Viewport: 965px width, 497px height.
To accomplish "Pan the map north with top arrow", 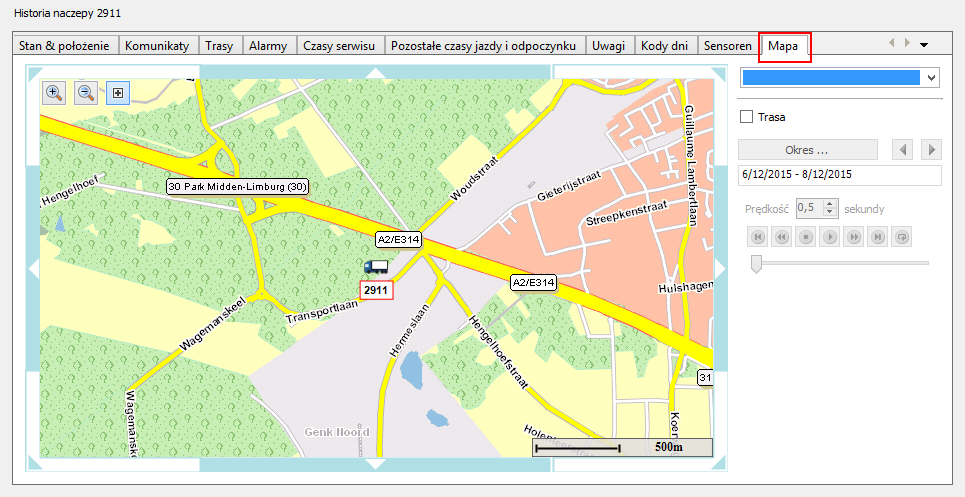I will 376,72.
